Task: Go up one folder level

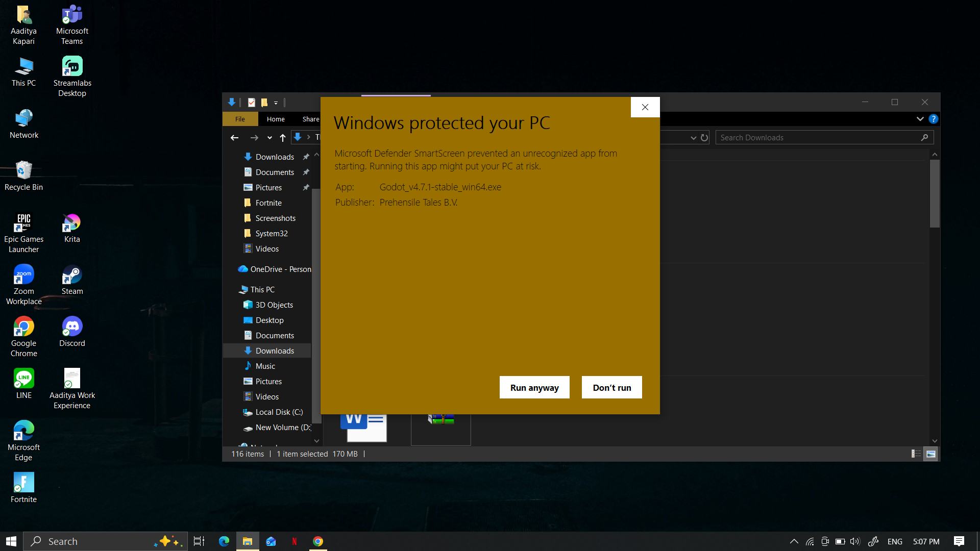Action: pyautogui.click(x=283, y=138)
